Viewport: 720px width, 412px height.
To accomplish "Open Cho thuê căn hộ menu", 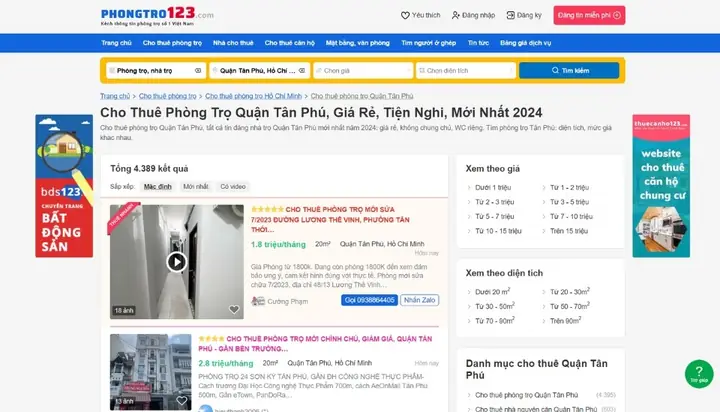I will point(289,43).
